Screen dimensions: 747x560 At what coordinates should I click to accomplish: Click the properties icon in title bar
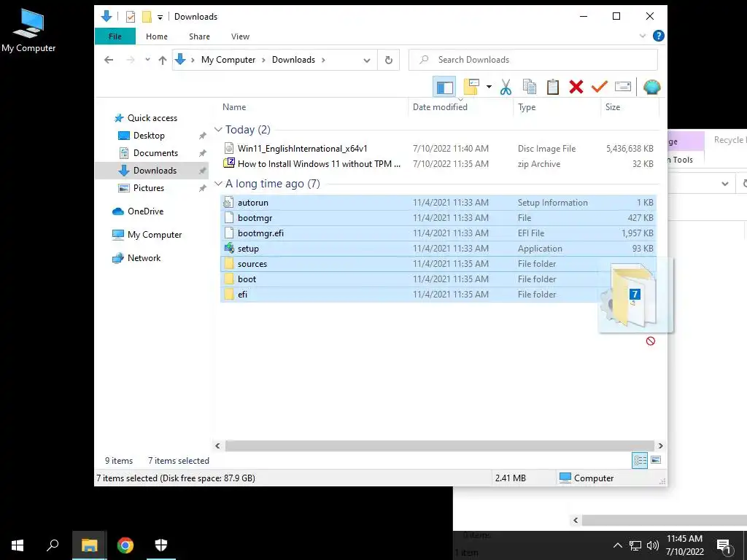pyautogui.click(x=130, y=17)
